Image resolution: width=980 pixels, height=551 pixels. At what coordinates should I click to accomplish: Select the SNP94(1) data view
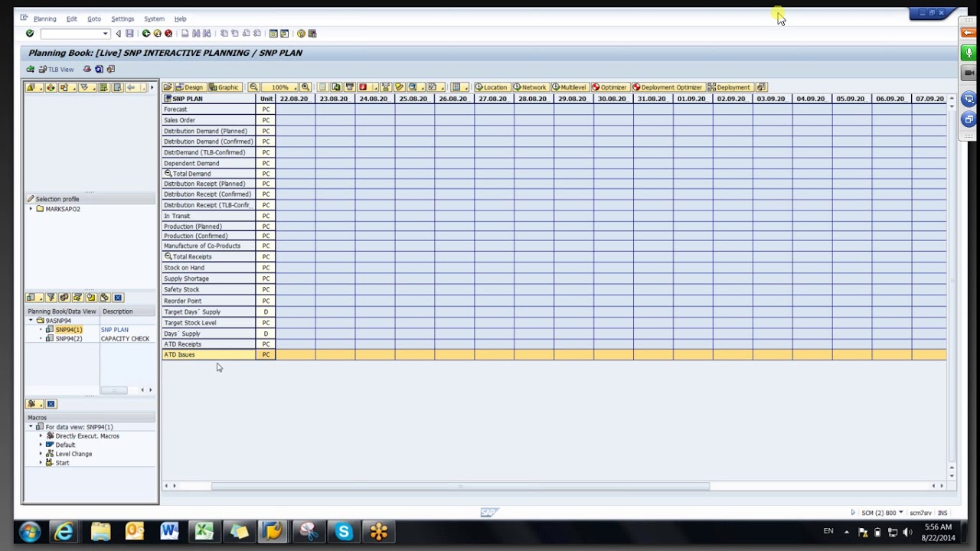pos(68,330)
